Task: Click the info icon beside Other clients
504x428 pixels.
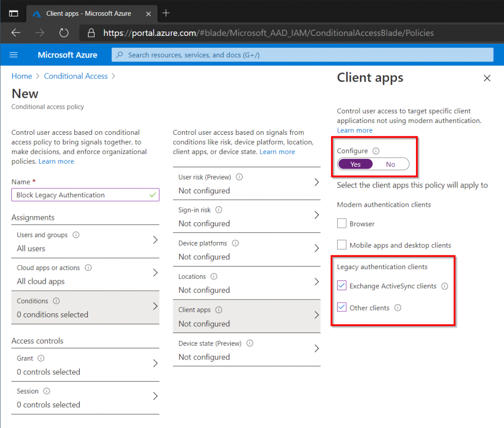Action: (x=398, y=308)
